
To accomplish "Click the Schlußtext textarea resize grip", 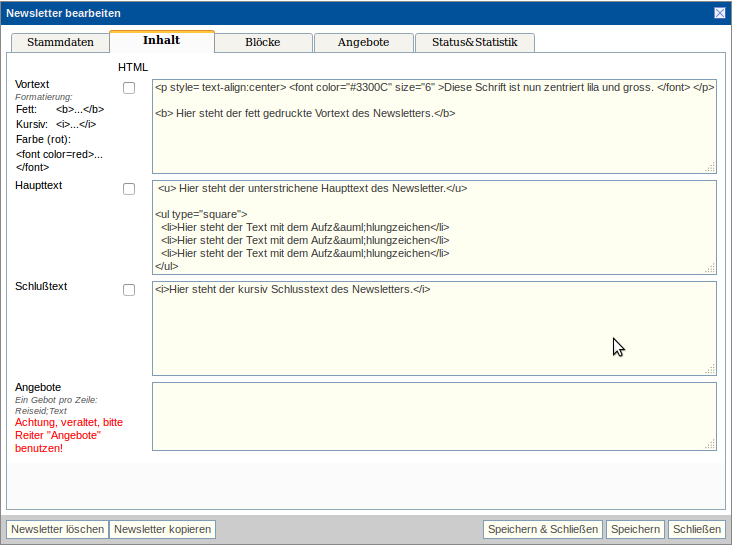I will point(710,369).
